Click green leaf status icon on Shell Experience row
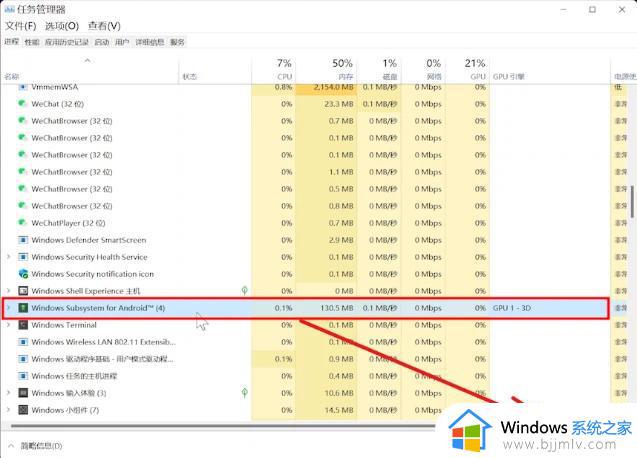637x458 pixels. 245,290
